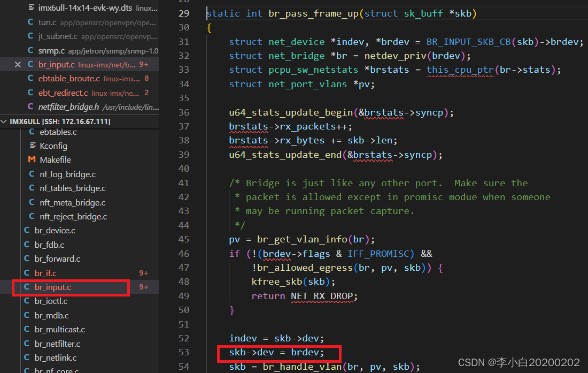Click the header icon beside netfilter_bridge.h
Viewport: 588px width, 373px height.
pyautogui.click(x=32, y=106)
